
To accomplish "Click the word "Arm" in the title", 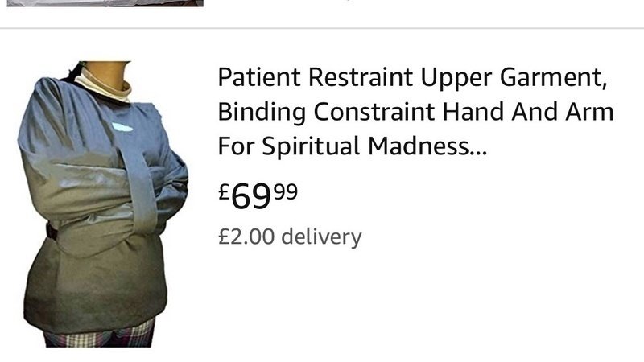I will coord(589,112).
